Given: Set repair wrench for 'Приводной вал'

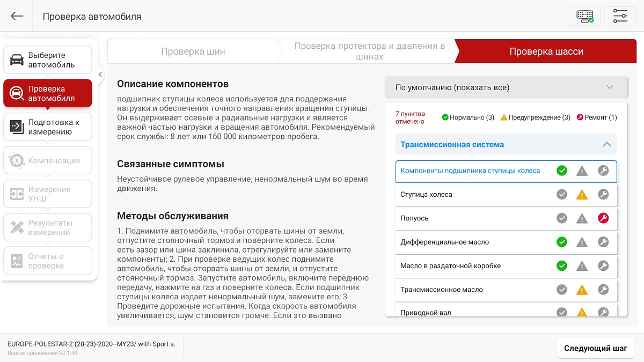Looking at the screenshot, I should tap(603, 312).
